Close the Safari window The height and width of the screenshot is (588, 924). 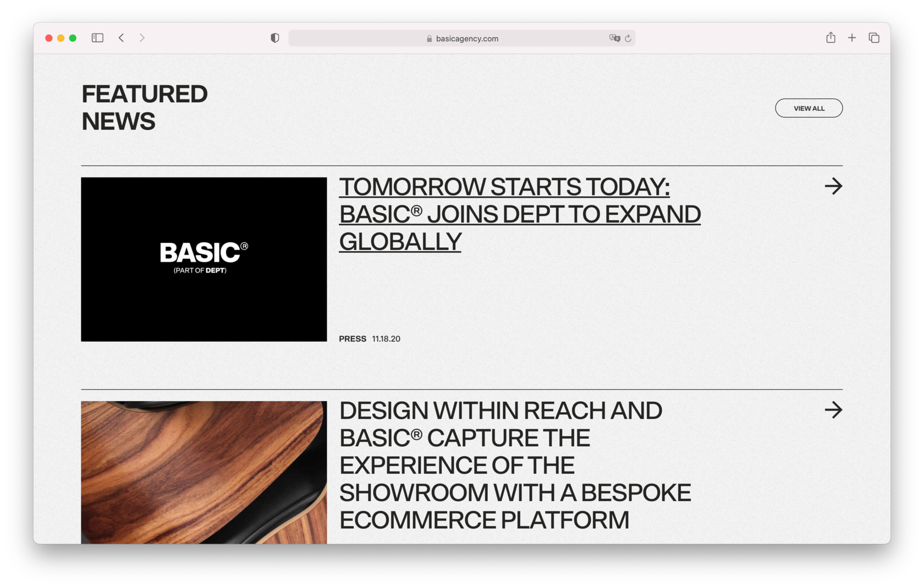[49, 38]
